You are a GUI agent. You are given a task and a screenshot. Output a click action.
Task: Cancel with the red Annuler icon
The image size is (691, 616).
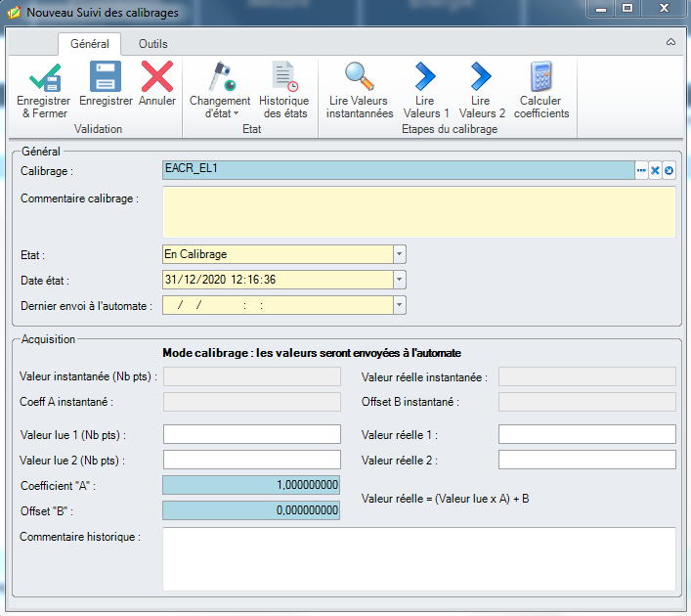(x=157, y=78)
